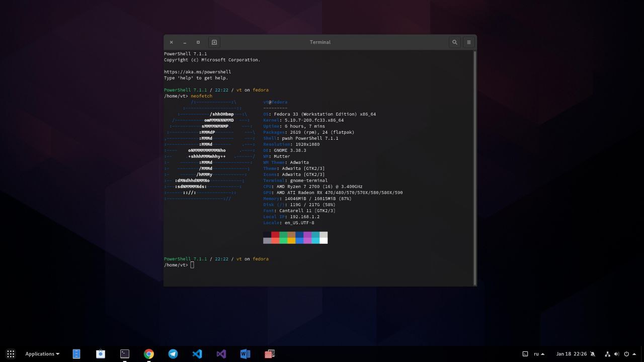Click the 'Fedora 33 (Workstation Edition)' OS line
644x362 pixels.
tap(319, 114)
